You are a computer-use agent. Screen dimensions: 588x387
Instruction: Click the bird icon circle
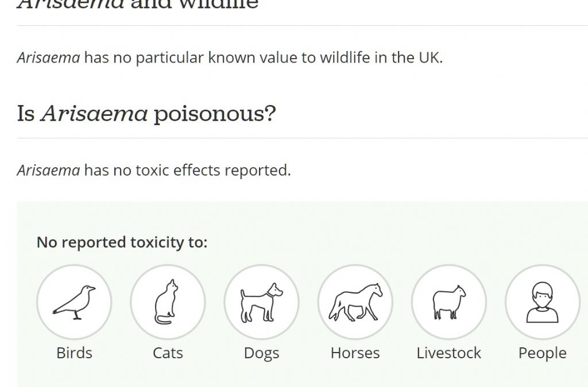(74, 302)
